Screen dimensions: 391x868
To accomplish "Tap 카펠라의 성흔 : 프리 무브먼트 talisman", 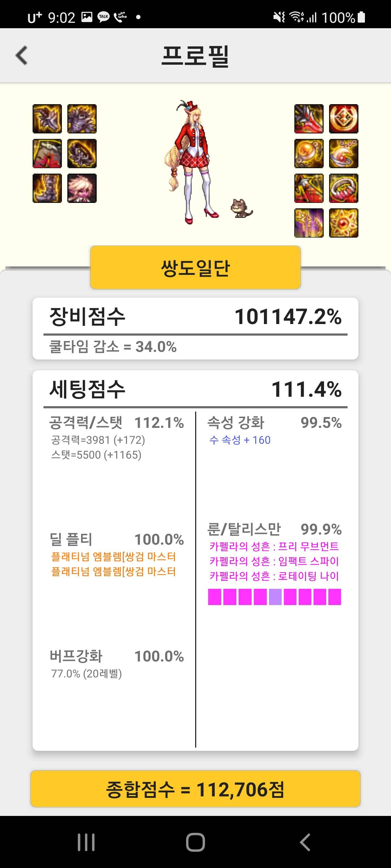I will 274,546.
